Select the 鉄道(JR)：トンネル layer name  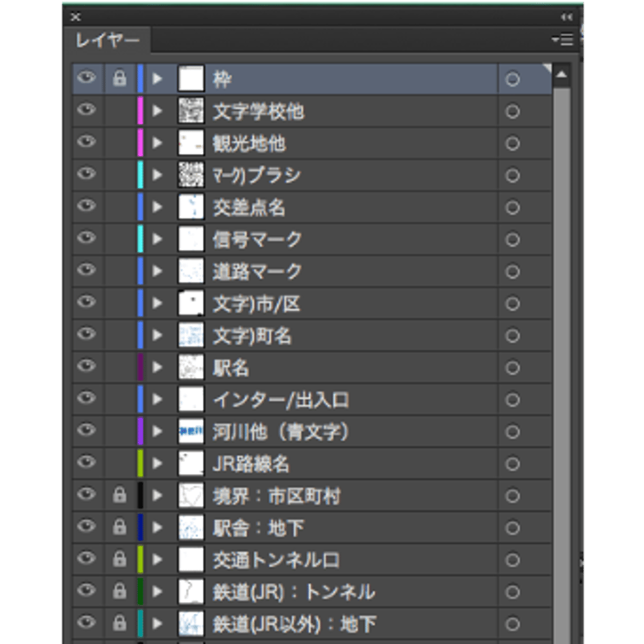(294, 591)
